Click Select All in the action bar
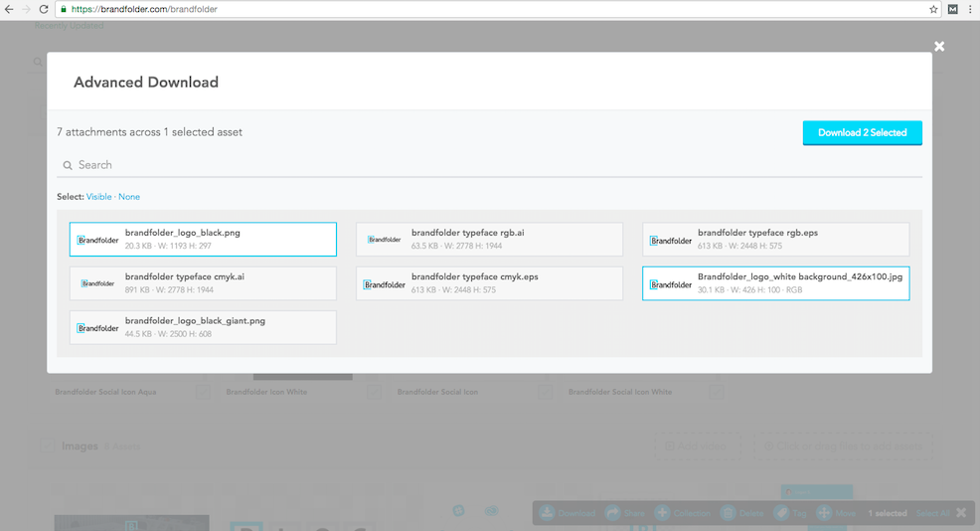The image size is (980, 531). (932, 513)
